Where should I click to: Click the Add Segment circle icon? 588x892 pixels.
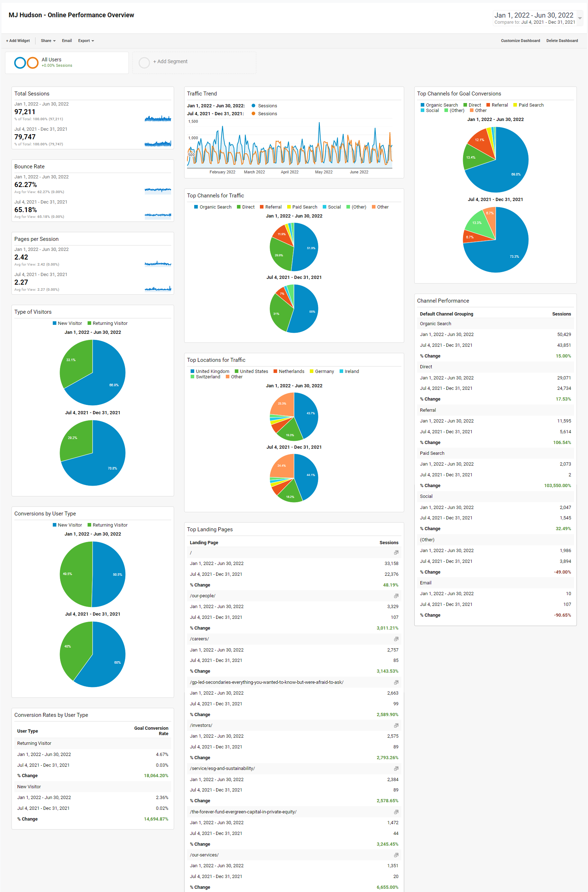[144, 62]
